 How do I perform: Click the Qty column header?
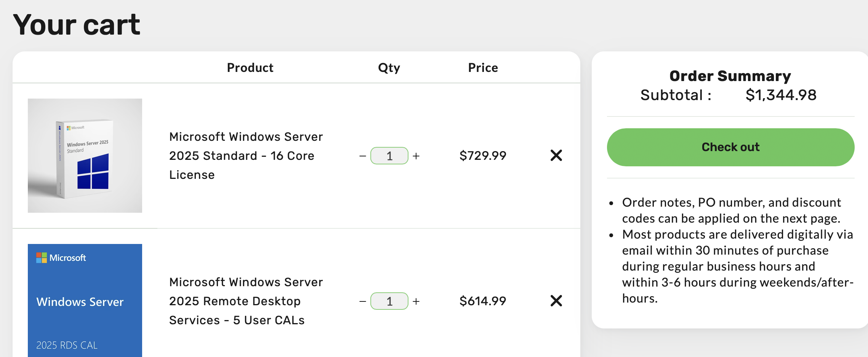[389, 68]
